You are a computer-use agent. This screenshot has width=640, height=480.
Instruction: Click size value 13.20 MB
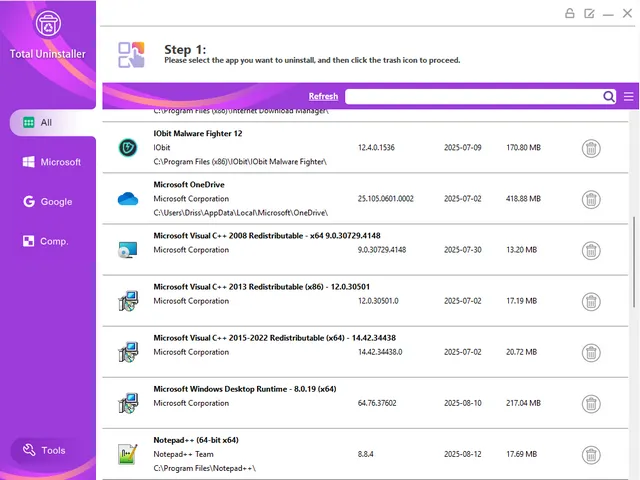tap(521, 250)
